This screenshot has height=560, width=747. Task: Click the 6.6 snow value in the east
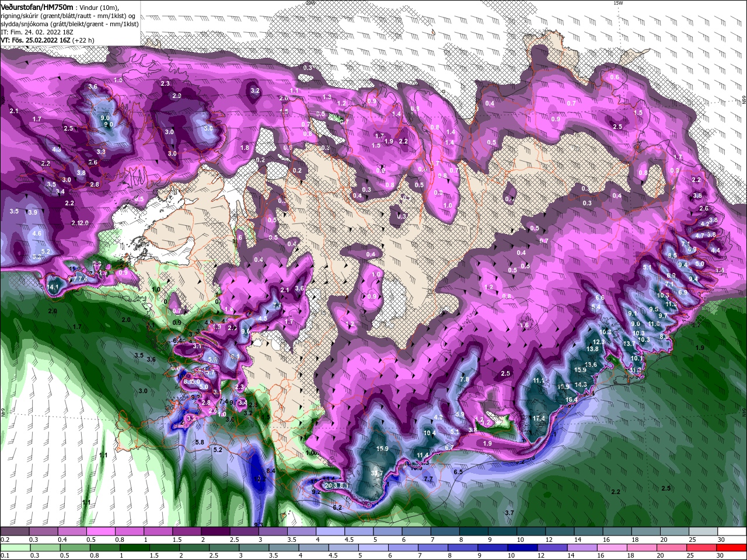coord(599,297)
